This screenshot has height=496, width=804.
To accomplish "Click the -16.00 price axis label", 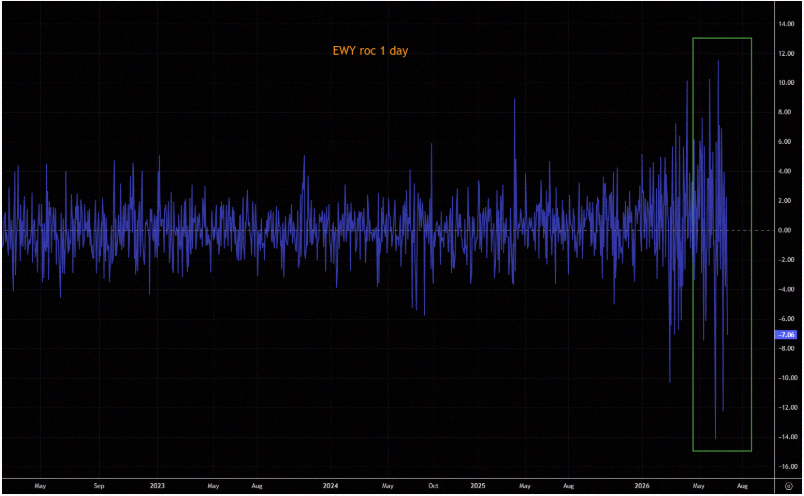I will coord(787,467).
